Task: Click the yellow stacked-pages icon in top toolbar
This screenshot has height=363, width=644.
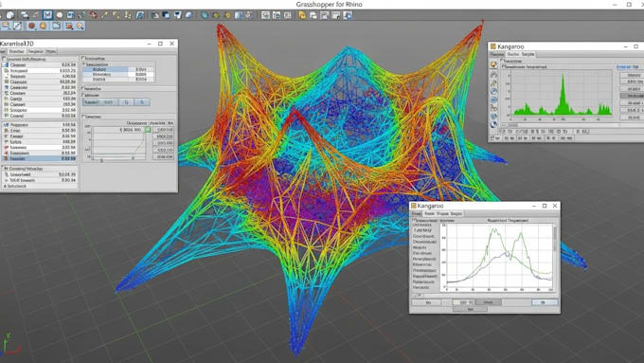Action: coord(302,15)
